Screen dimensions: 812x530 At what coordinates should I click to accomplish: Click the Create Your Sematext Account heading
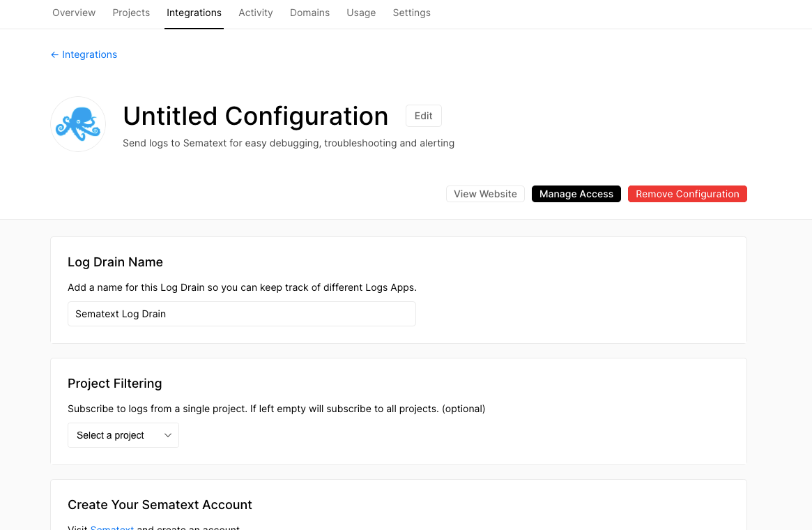(160, 505)
